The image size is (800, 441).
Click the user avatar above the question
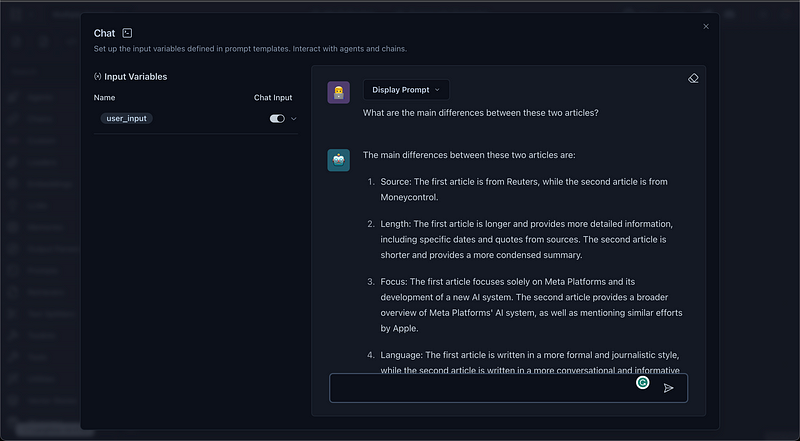tap(338, 92)
